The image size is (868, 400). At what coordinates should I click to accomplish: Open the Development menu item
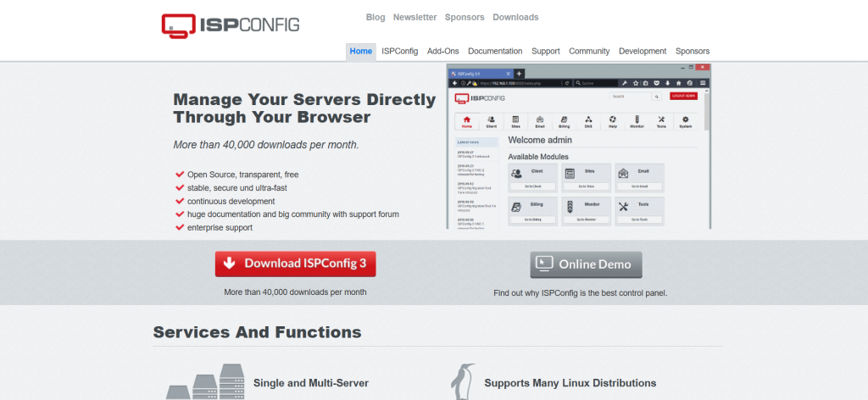(x=643, y=51)
